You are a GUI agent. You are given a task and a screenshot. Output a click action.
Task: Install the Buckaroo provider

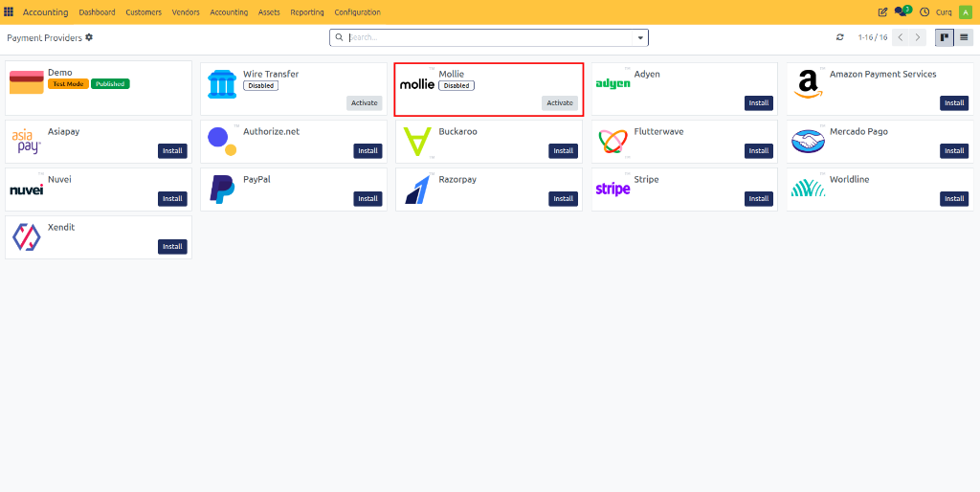pyautogui.click(x=563, y=150)
